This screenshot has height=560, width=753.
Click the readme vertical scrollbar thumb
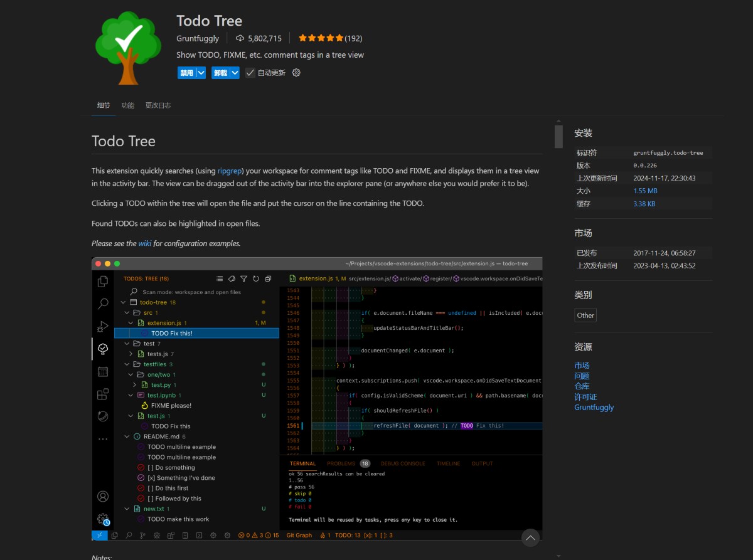[558, 136]
